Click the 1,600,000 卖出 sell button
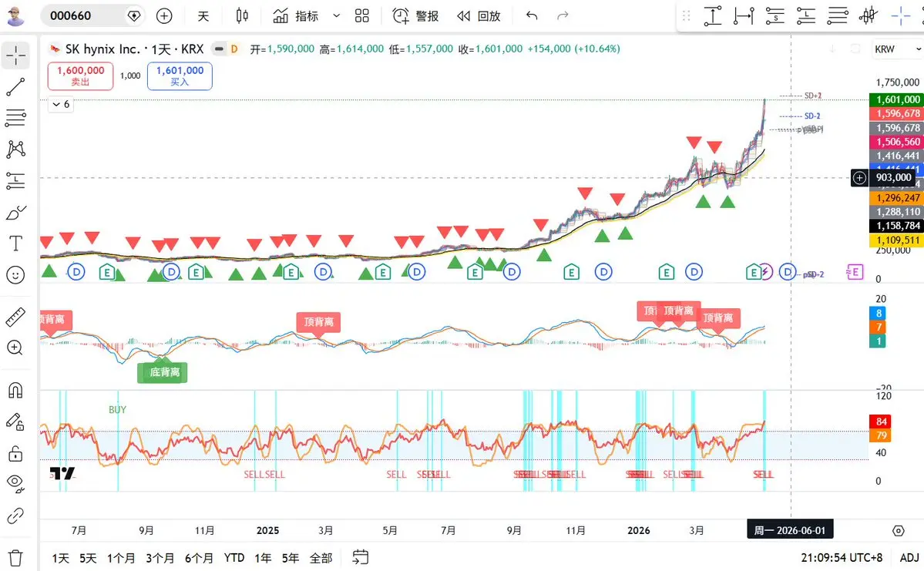 (x=80, y=76)
